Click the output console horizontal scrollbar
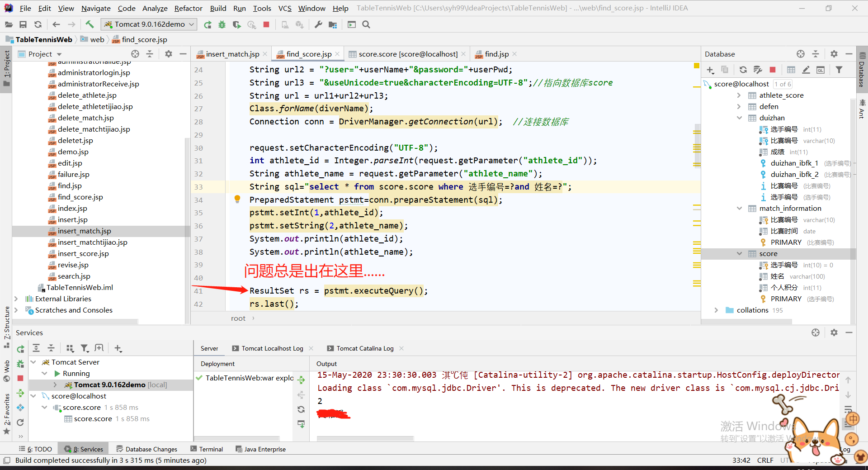The width and height of the screenshot is (868, 470). pyautogui.click(x=365, y=438)
